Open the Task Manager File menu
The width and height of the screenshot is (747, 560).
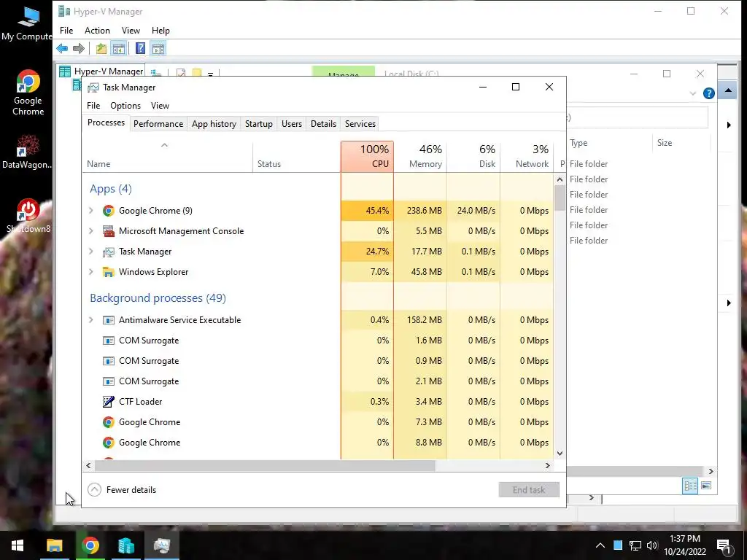coord(93,106)
